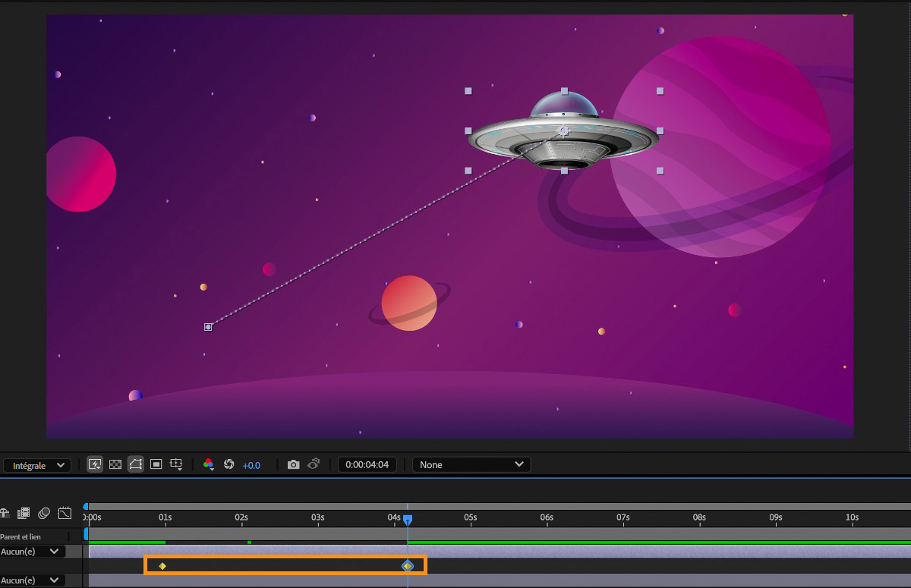The height and width of the screenshot is (588, 911).
Task: Click the 0:00:04:04 timecode field
Action: coord(367,464)
